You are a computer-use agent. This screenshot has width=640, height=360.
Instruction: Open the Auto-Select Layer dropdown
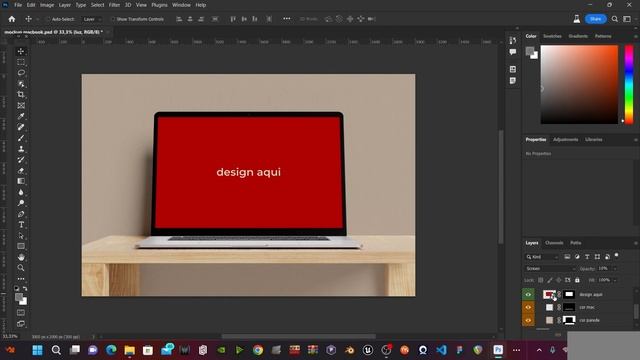click(92, 19)
